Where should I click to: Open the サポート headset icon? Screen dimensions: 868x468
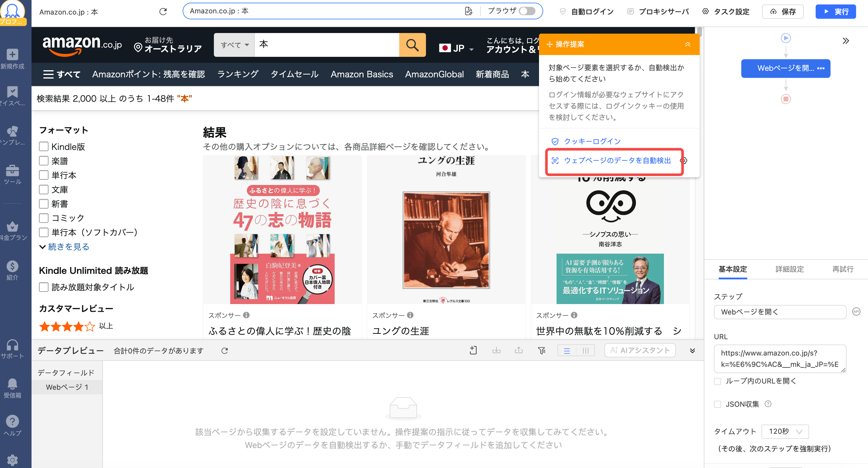pyautogui.click(x=12, y=345)
